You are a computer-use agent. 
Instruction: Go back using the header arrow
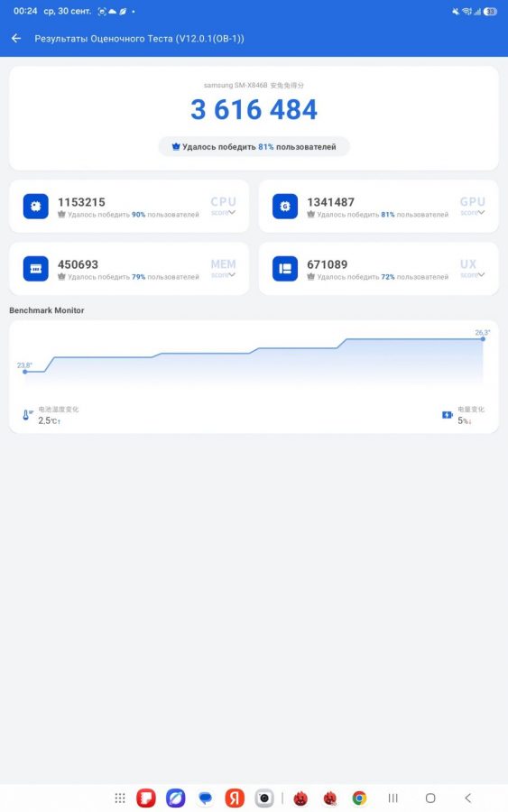tap(16, 38)
